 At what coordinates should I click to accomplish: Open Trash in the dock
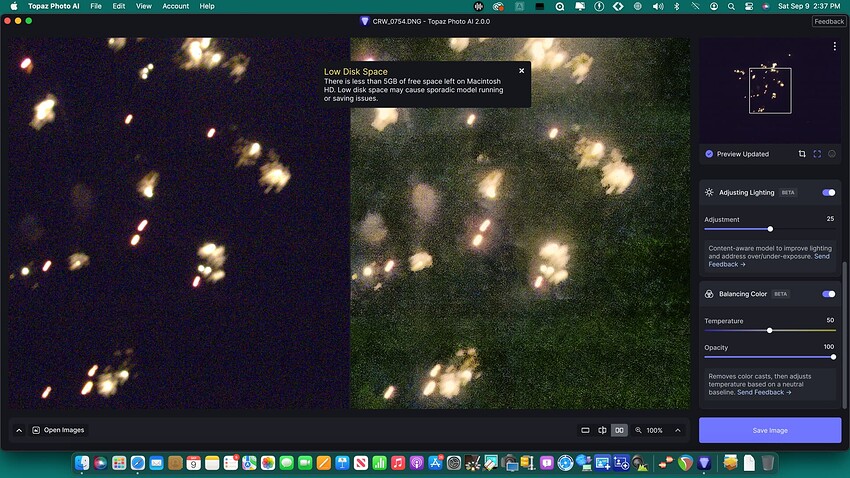[768, 463]
